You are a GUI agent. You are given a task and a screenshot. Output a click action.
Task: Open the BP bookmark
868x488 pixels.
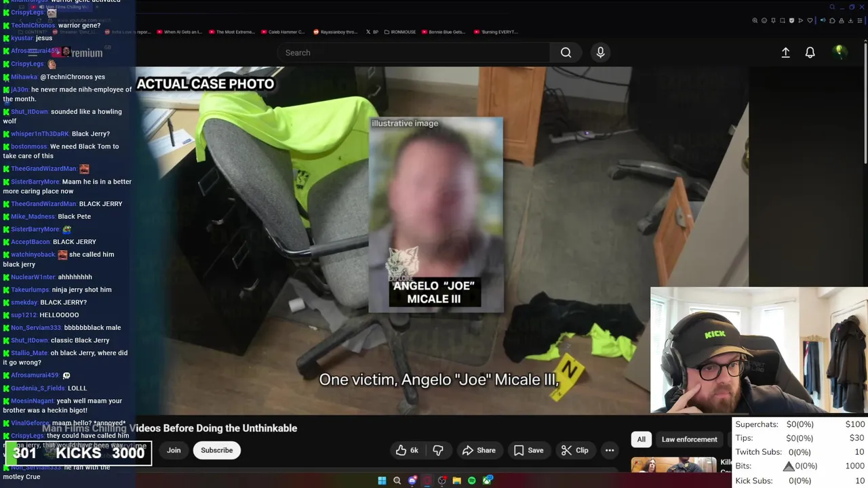tap(372, 32)
